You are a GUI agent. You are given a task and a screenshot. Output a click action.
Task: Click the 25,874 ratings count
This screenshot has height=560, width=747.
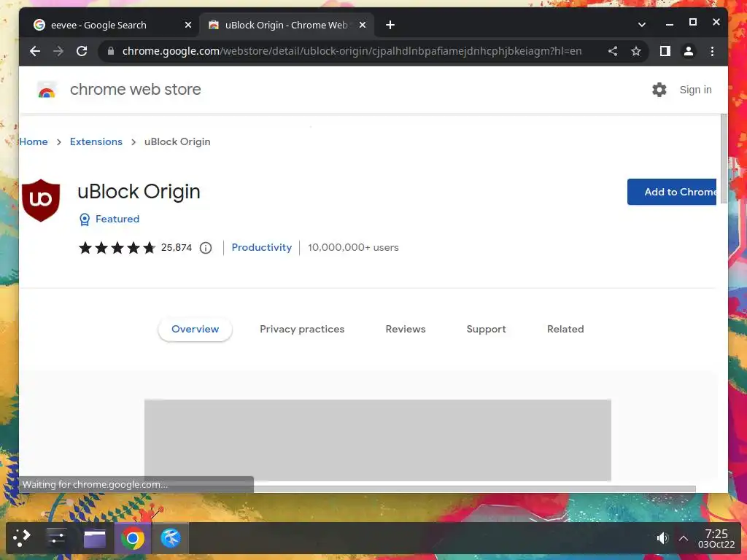(177, 248)
